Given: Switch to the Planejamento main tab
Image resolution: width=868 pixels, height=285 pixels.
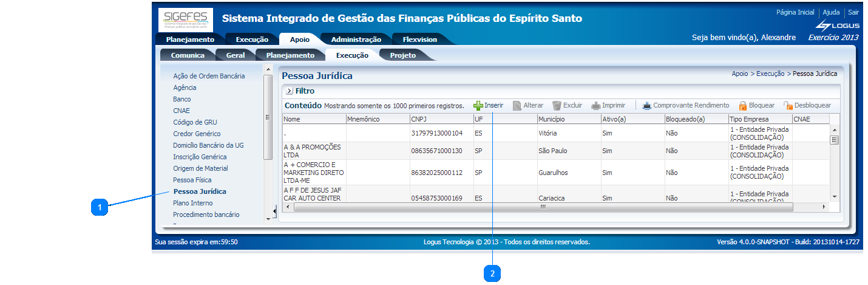Looking at the screenshot, I should tap(190, 39).
